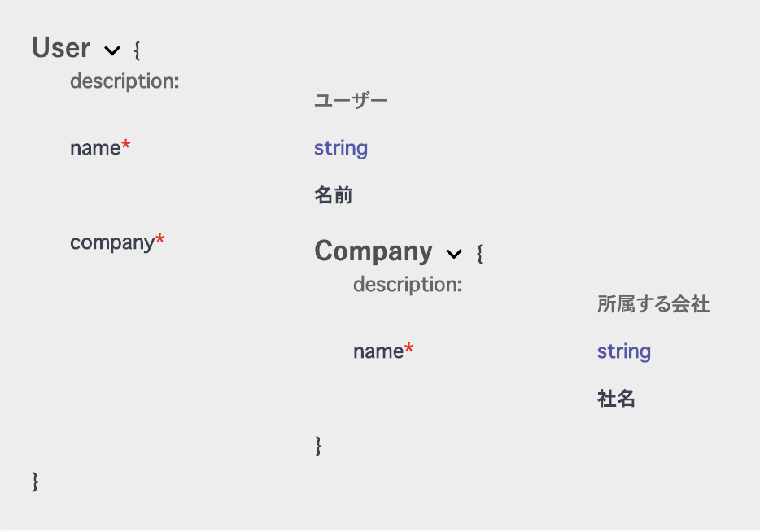Click the string type of Company name
This screenshot has width=760, height=532.
click(x=623, y=351)
